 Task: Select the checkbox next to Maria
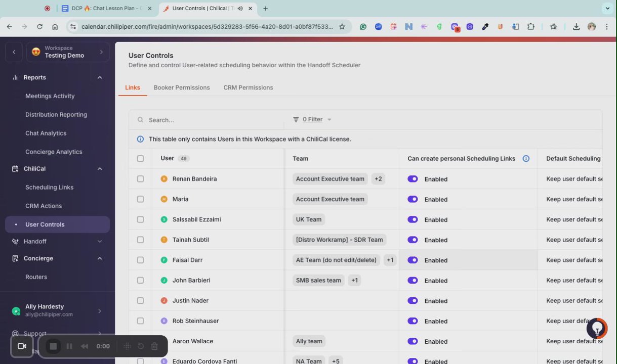[140, 199]
